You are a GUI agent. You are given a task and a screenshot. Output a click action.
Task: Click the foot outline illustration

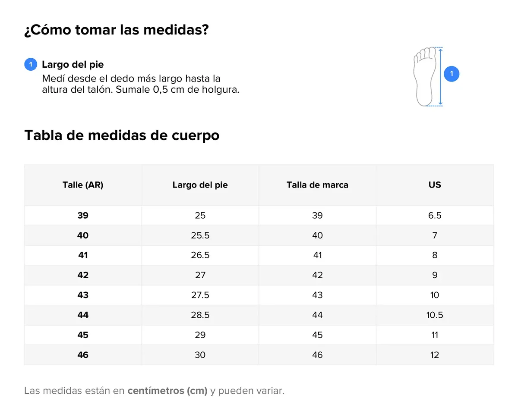point(425,76)
